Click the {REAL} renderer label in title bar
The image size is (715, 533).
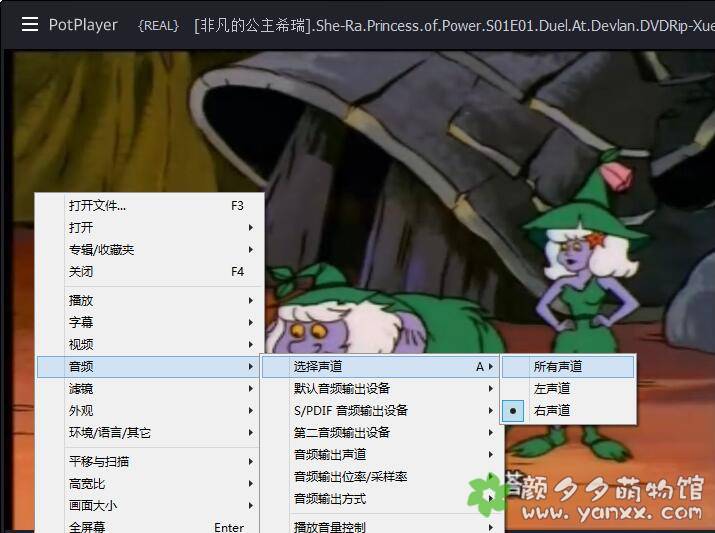(x=158, y=26)
